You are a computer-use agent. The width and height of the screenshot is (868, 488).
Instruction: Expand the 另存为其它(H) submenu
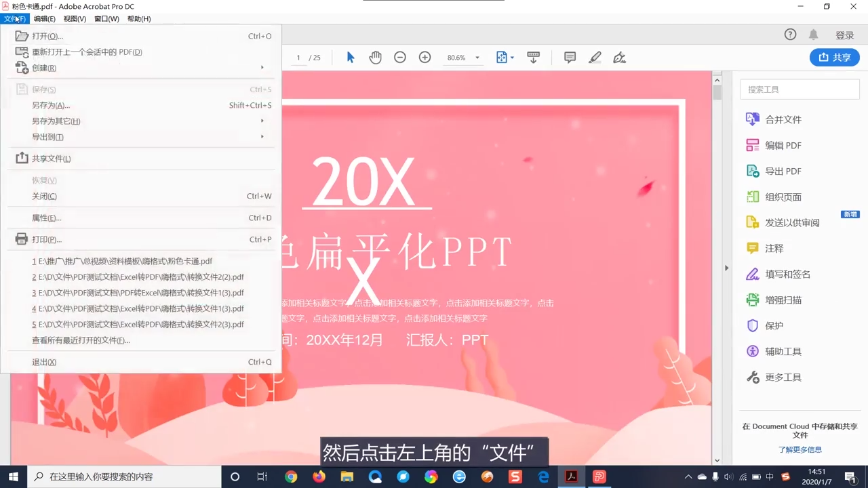(142, 121)
